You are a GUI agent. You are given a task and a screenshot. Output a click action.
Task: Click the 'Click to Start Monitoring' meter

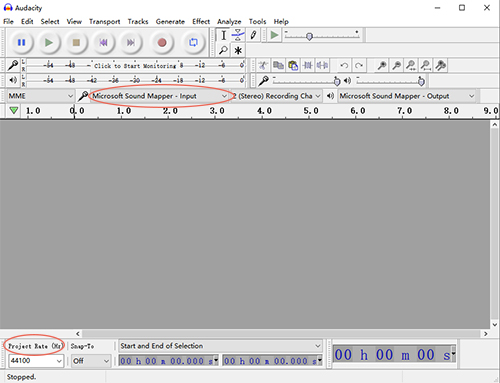click(135, 65)
